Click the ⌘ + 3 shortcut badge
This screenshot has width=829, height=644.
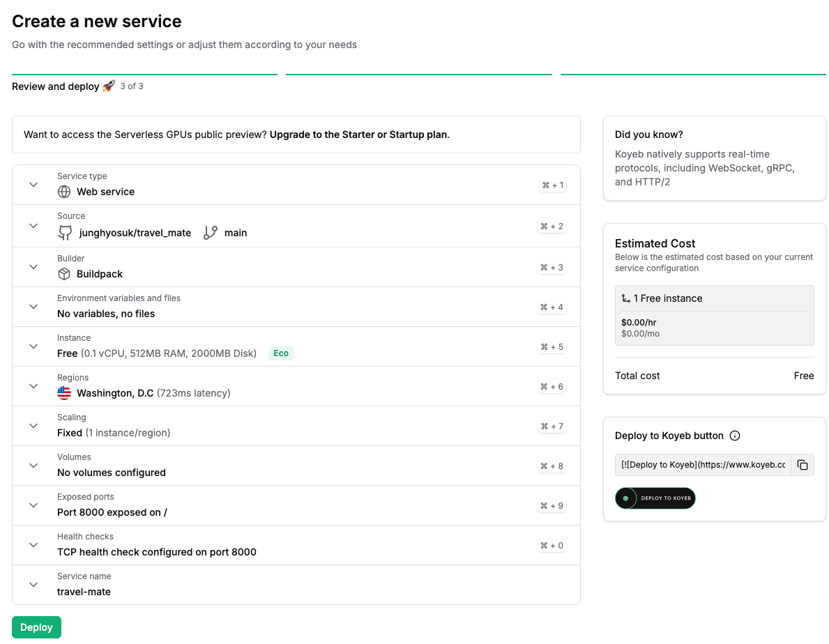(552, 268)
